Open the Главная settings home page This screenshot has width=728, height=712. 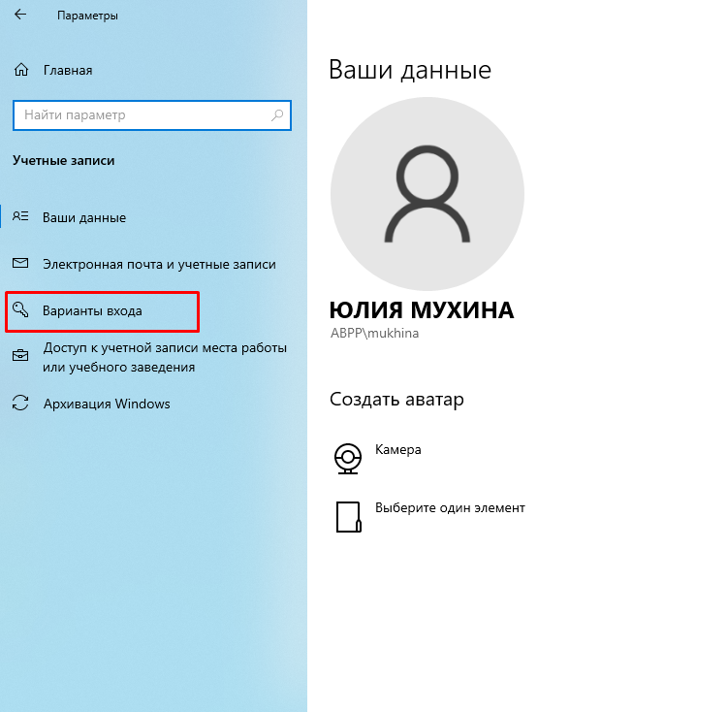[x=68, y=71]
